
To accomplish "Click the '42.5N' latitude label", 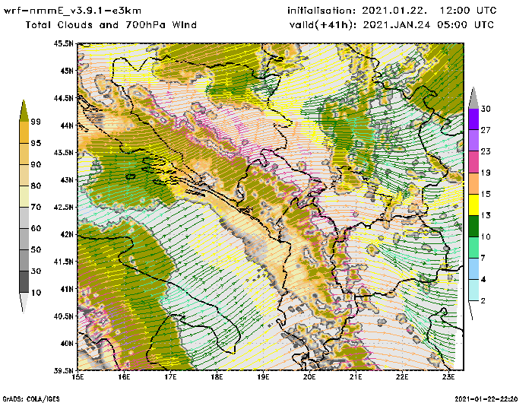I will point(64,207).
